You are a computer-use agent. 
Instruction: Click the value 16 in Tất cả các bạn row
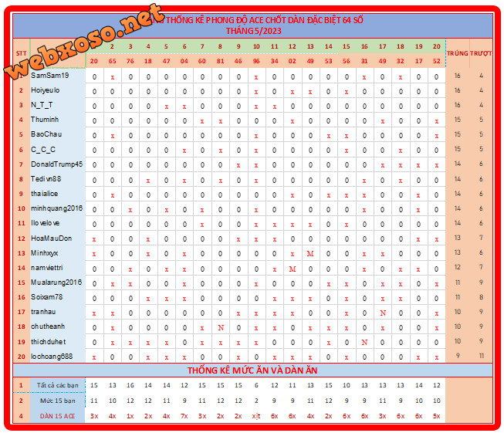click(130, 385)
